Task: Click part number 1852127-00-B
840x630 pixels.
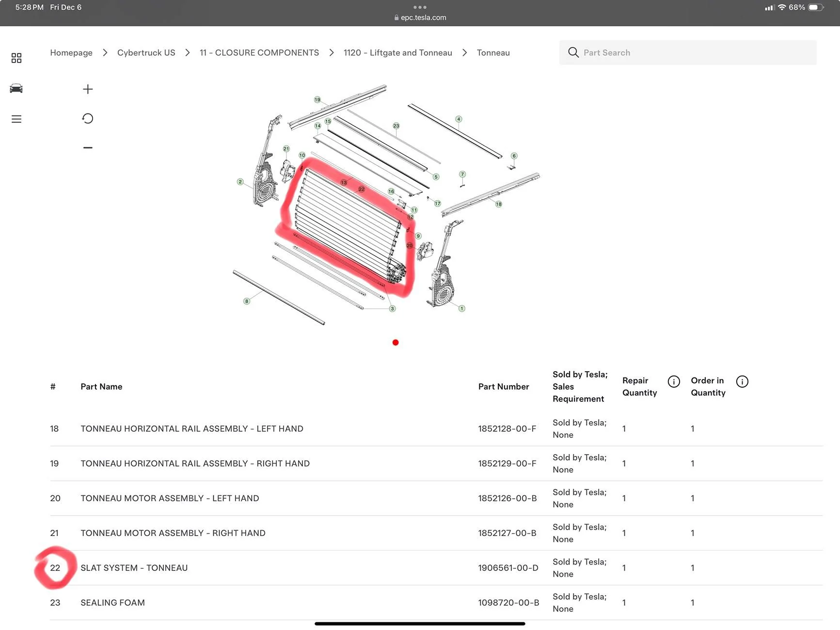Action: pyautogui.click(x=507, y=533)
